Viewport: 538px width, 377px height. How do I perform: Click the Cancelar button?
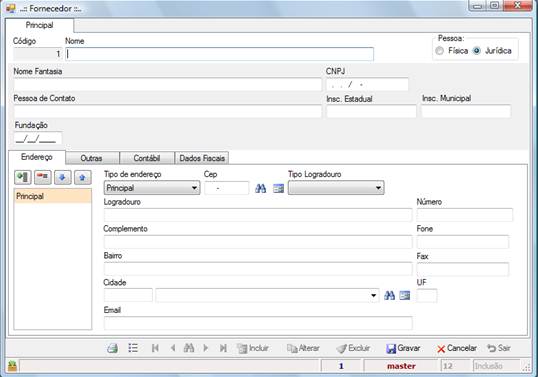pyautogui.click(x=457, y=348)
